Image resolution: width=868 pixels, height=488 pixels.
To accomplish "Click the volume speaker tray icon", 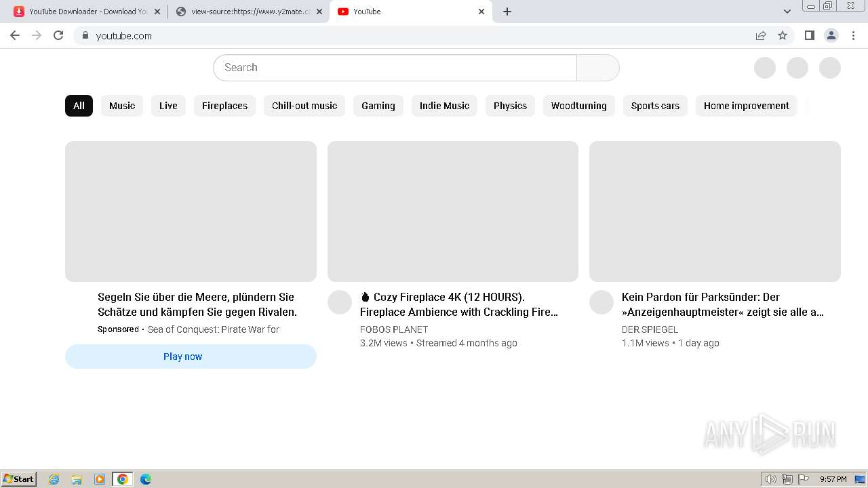I will coord(770,479).
